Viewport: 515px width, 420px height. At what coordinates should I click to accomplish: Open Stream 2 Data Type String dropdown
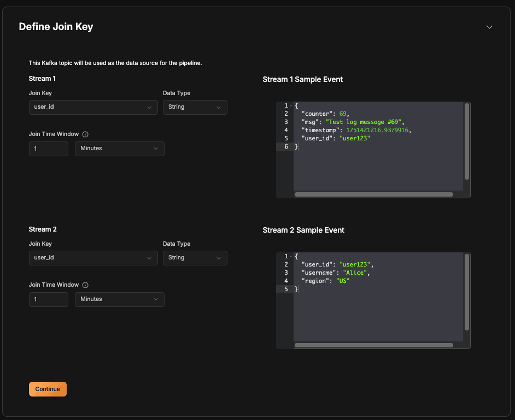(x=195, y=258)
